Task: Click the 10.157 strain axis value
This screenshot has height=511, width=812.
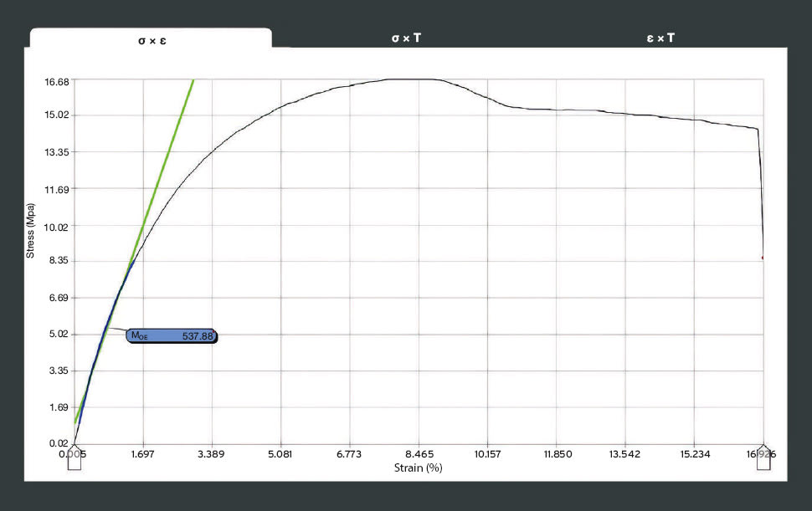Action: 487,455
